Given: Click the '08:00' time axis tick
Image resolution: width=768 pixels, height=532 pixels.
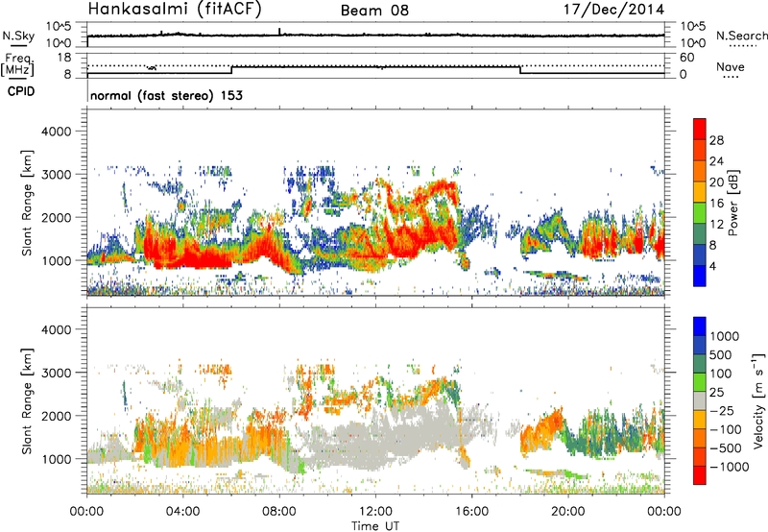Looking at the screenshot, I should 279,511.
